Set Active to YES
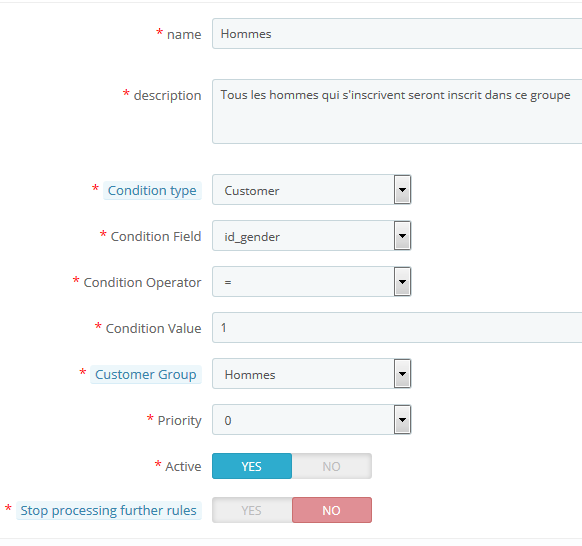This screenshot has height=546, width=582. (252, 466)
